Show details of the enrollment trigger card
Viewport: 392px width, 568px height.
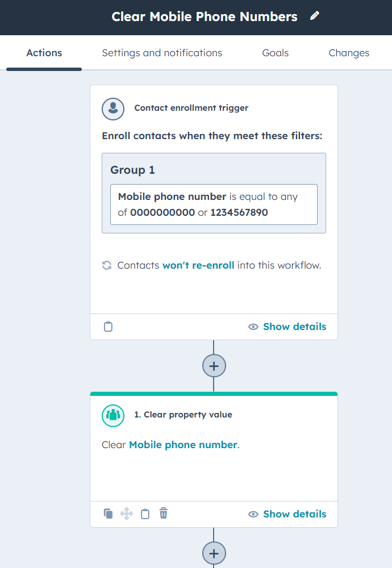tap(287, 327)
